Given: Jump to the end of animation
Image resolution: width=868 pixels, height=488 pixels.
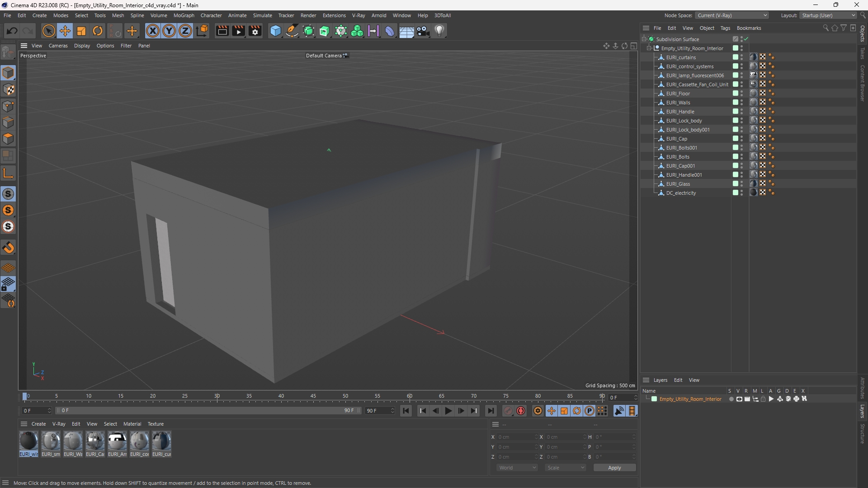Looking at the screenshot, I should pyautogui.click(x=491, y=411).
